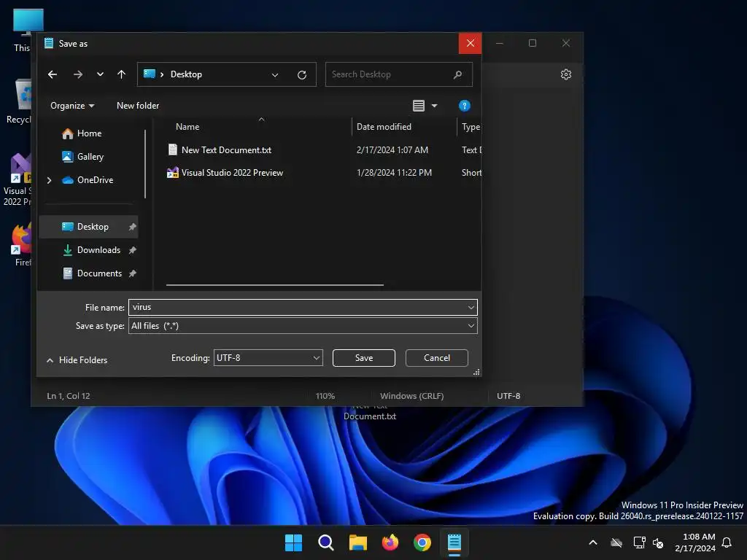This screenshot has height=560, width=747.
Task: Select Gallery in the navigation pane
Action: tap(82, 157)
